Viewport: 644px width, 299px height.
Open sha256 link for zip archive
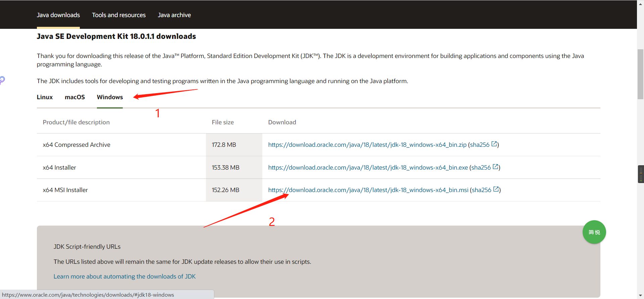480,145
